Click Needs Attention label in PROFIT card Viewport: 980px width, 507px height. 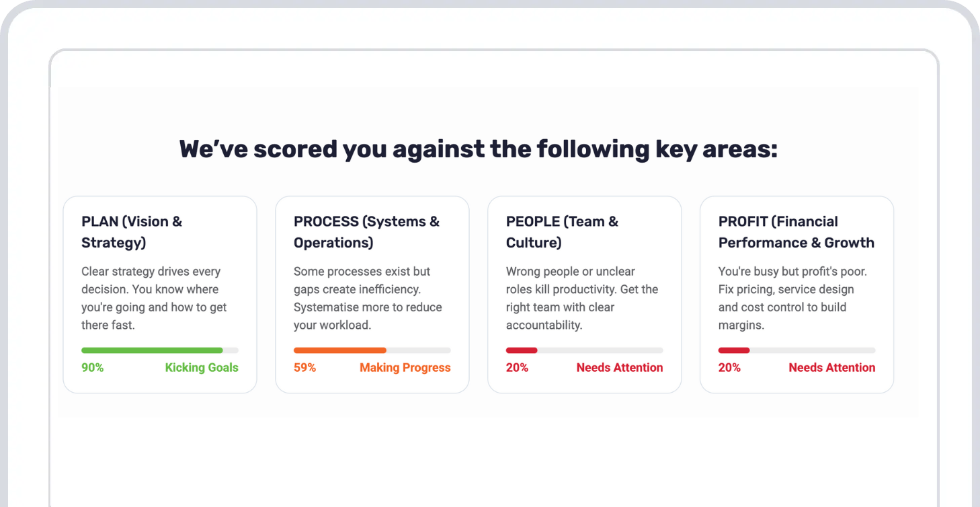[831, 368]
